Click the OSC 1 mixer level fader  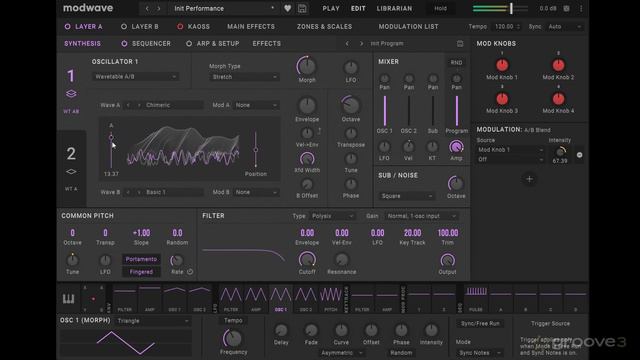coord(384,111)
